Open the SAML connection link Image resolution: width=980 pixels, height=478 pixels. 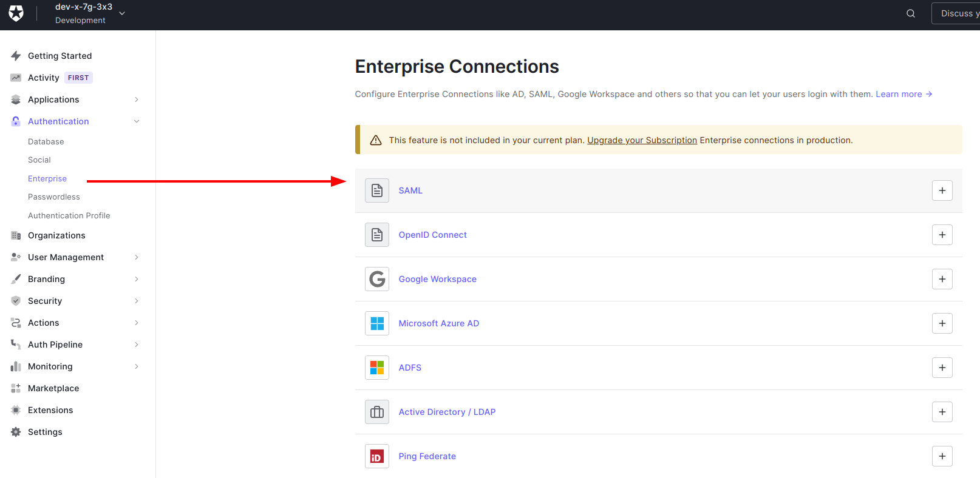[410, 190]
